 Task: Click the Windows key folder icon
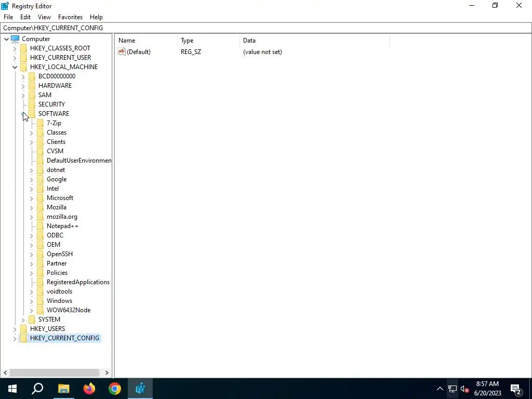coord(41,301)
